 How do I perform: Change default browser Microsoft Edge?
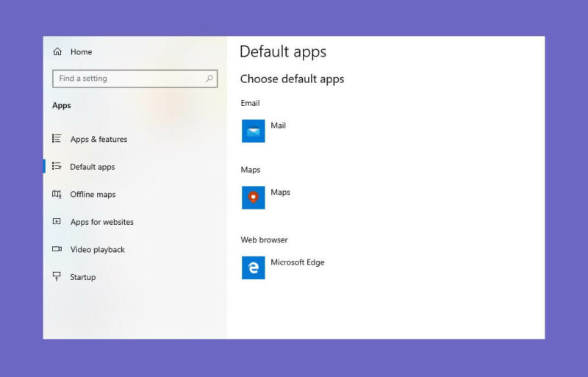coord(298,262)
